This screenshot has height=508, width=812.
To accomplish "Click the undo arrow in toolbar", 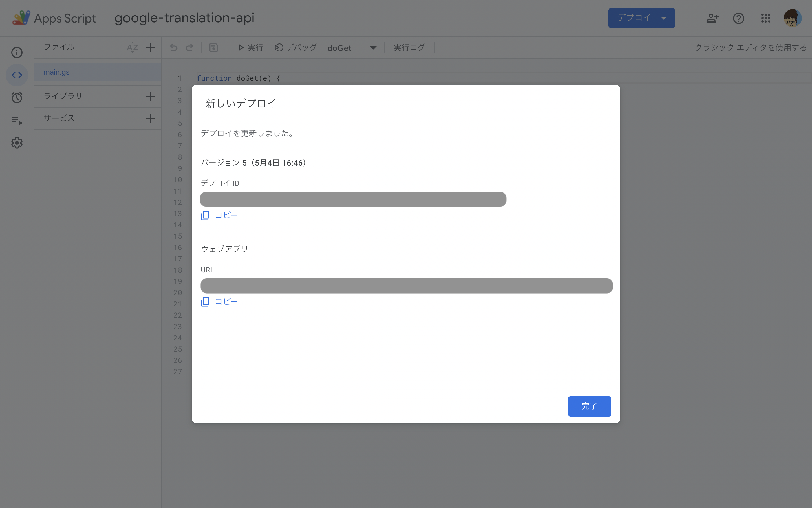I will [x=174, y=47].
